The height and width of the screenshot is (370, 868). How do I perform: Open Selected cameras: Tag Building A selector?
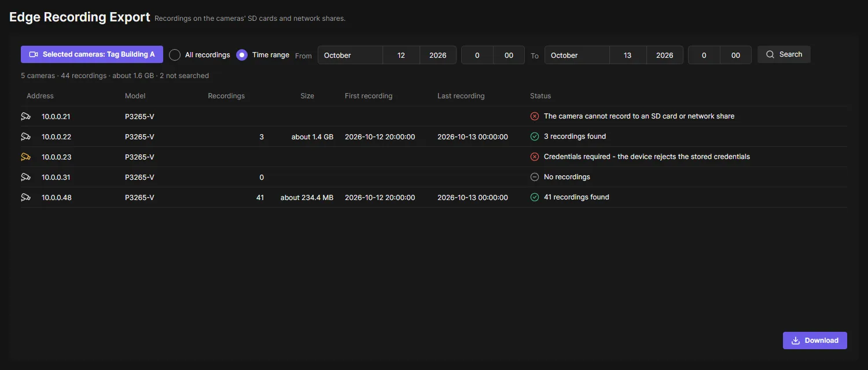(x=92, y=54)
